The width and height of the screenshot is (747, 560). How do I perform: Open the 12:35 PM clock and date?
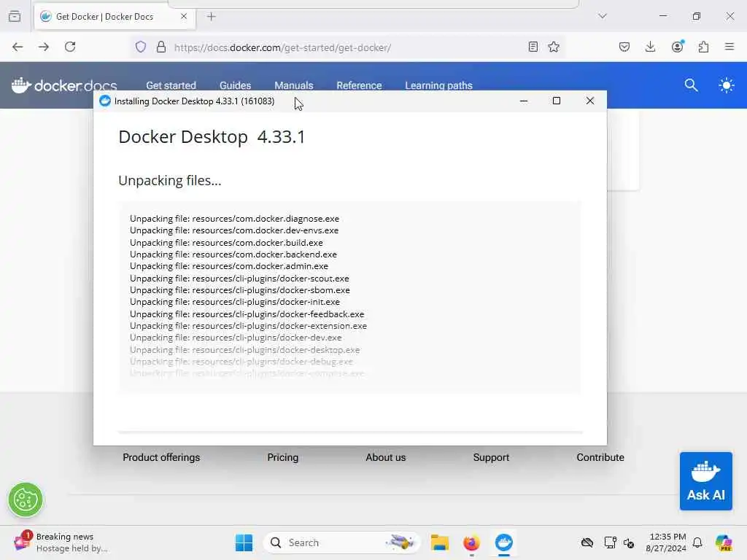(x=666, y=542)
